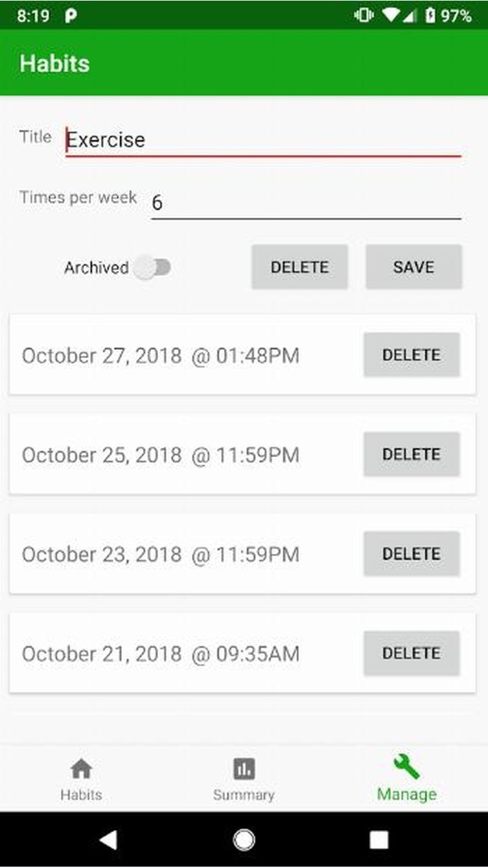The height and width of the screenshot is (868, 488).
Task: Save the habit changes
Action: (x=413, y=267)
